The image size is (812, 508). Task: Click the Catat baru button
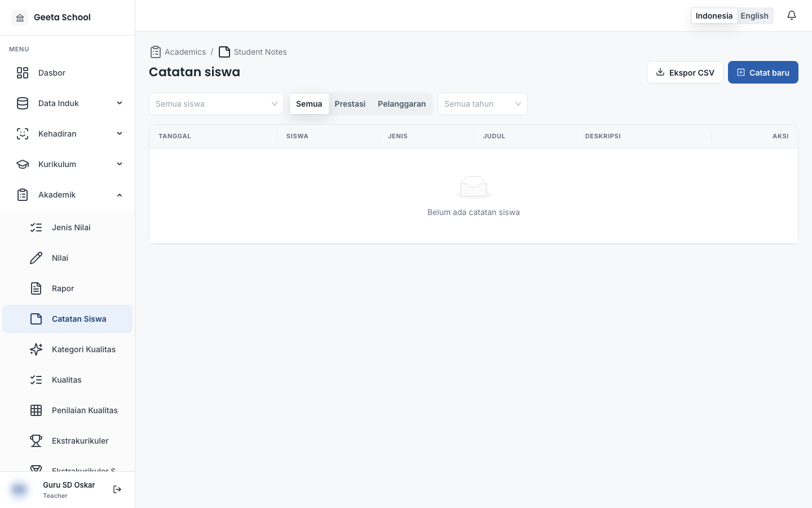pos(763,72)
